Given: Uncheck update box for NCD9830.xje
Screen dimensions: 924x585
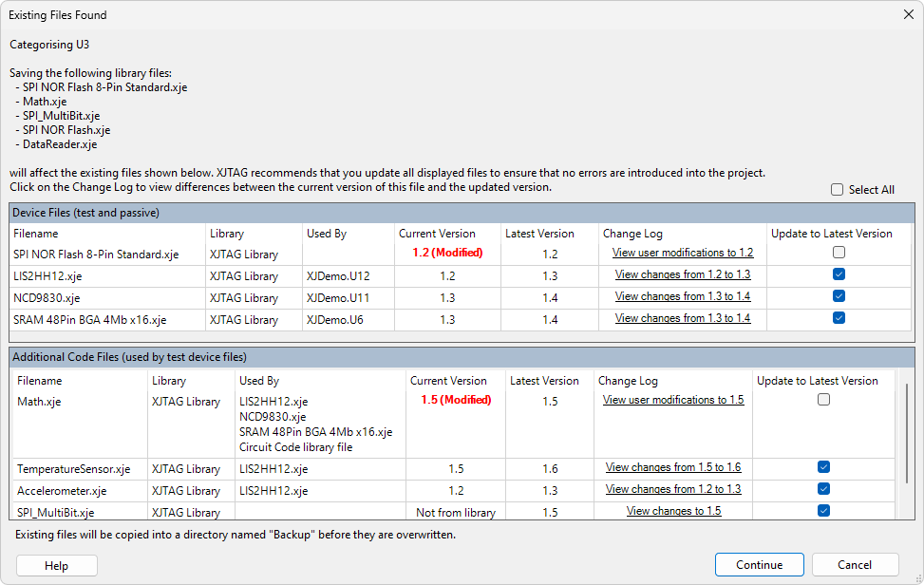Looking at the screenshot, I should tap(838, 296).
